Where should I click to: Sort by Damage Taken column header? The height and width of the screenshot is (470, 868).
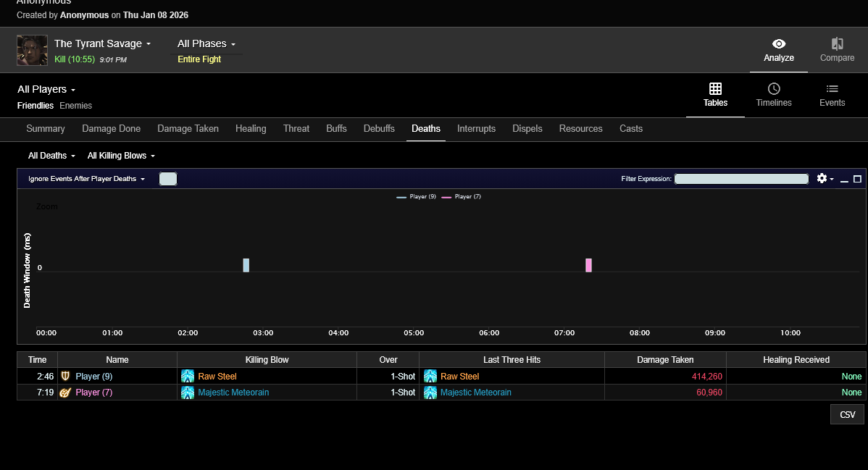tap(665, 360)
